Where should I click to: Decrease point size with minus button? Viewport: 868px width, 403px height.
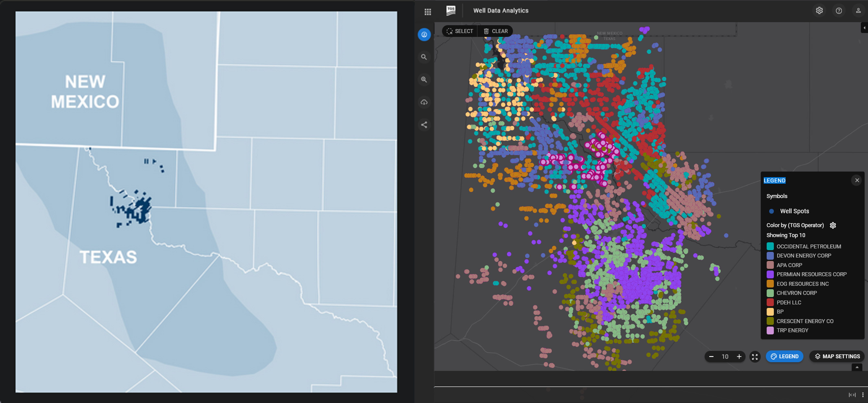(711, 356)
